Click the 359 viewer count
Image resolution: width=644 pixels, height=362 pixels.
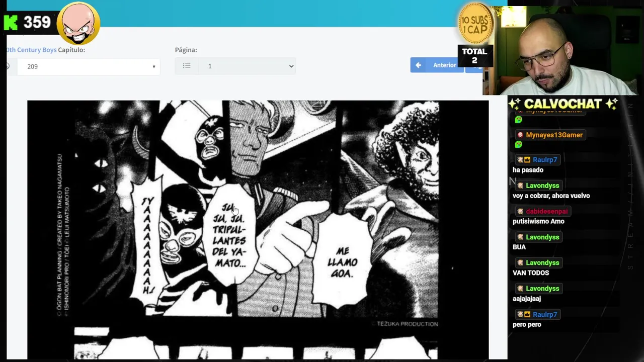[37, 22]
